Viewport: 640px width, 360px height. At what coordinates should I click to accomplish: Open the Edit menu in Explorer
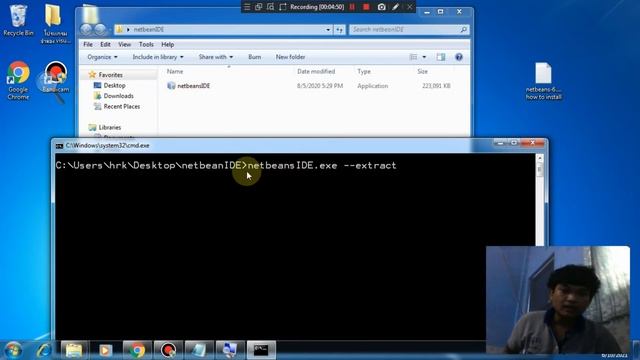point(105,44)
